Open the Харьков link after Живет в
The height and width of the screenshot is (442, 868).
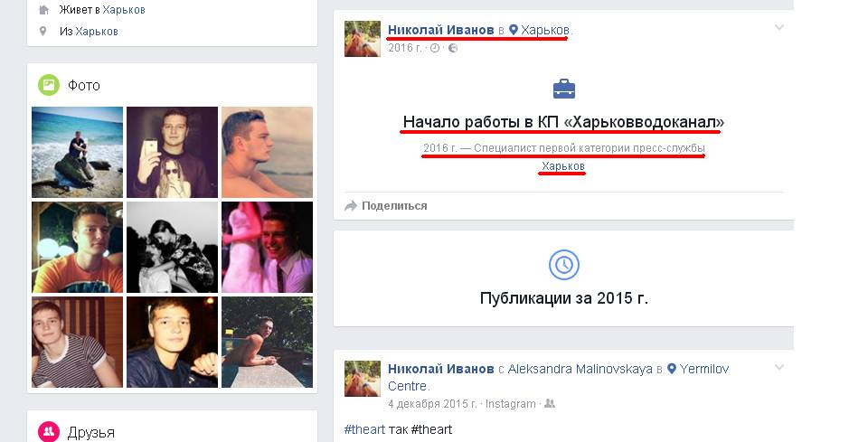coord(124,10)
